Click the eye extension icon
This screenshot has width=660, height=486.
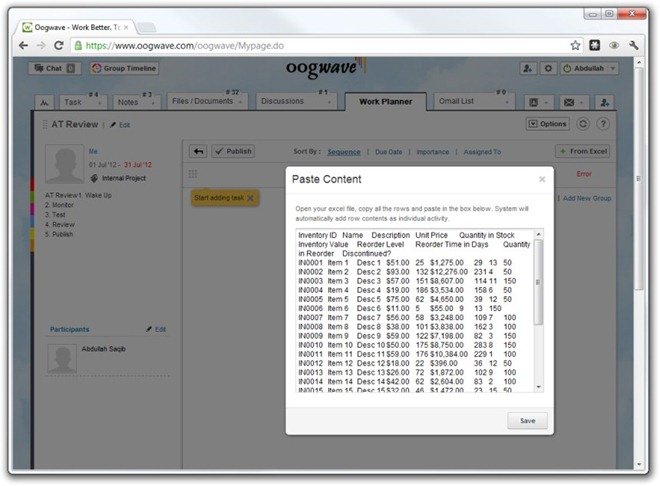(x=614, y=45)
